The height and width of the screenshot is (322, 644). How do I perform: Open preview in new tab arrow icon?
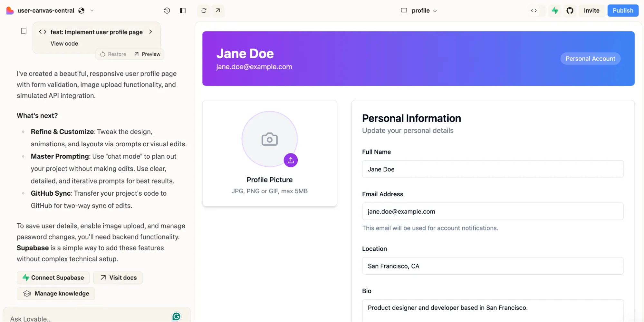(218, 11)
